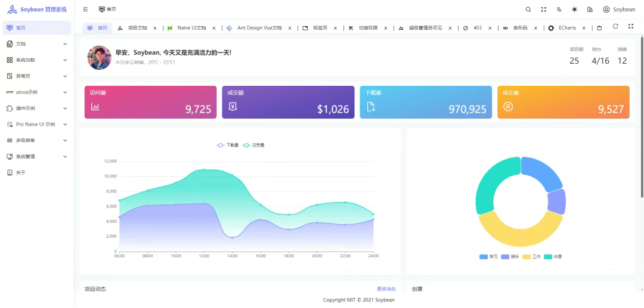Open the language switch icon
Screen dimensions: 644x308
559,10
